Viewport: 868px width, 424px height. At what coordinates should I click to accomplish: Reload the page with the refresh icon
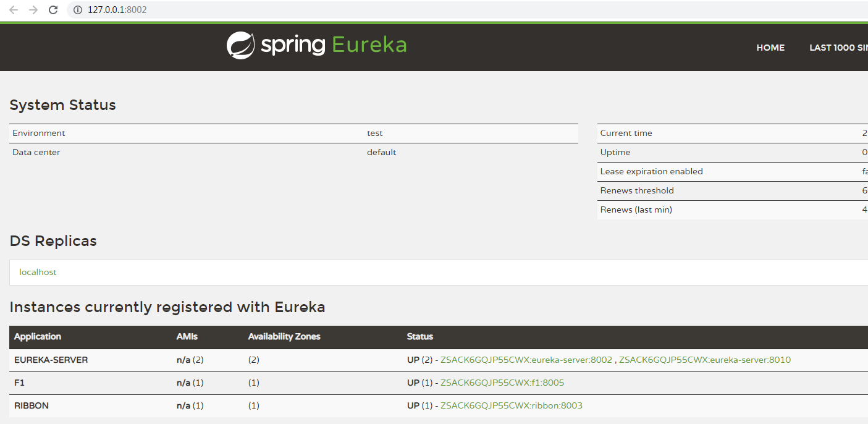pos(53,10)
